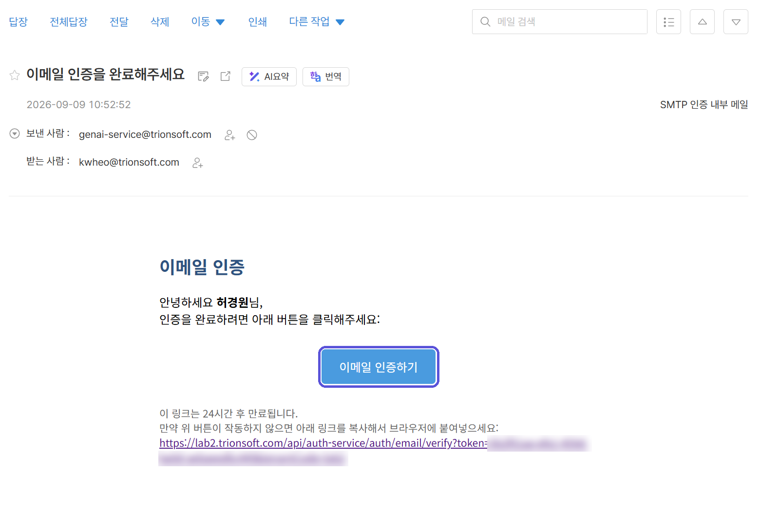This screenshot has width=760, height=532.
Task: Forward the email with 전달
Action: [x=119, y=21]
